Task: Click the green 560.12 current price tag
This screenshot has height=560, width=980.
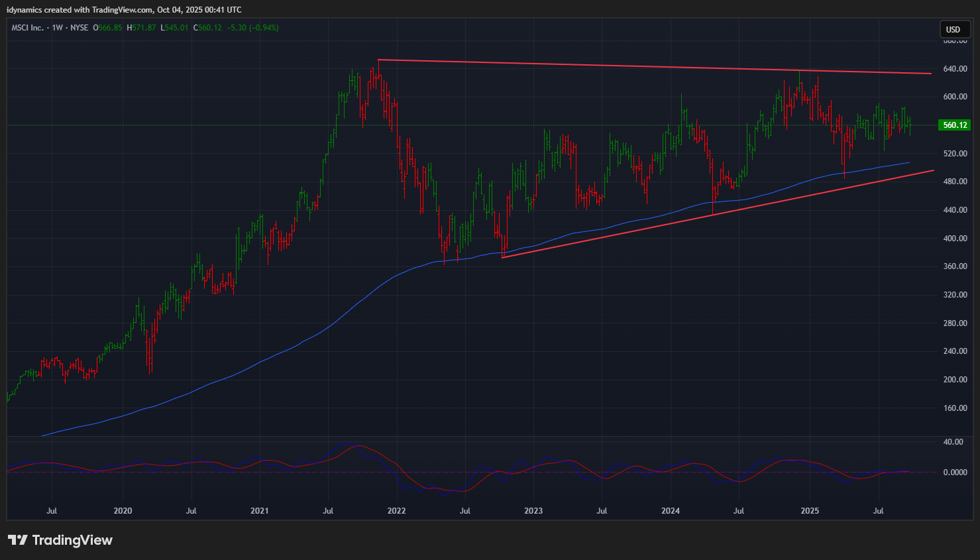Action: 954,125
